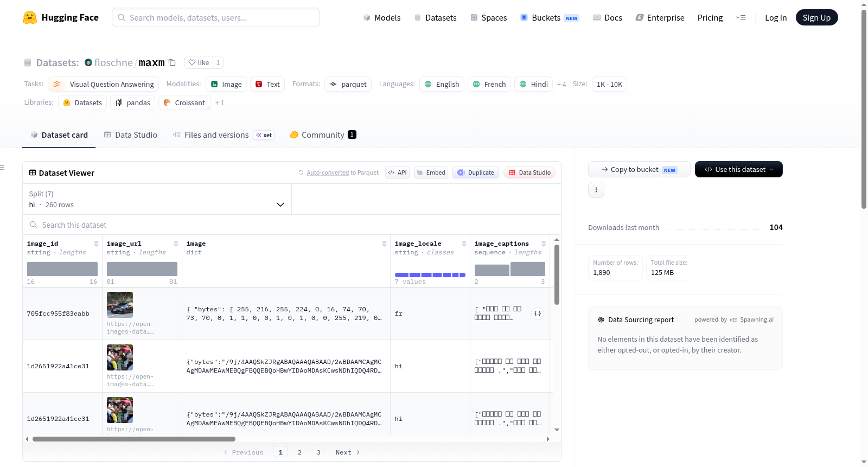Go to page 3
Screen dimensions: 868x467
318,452
